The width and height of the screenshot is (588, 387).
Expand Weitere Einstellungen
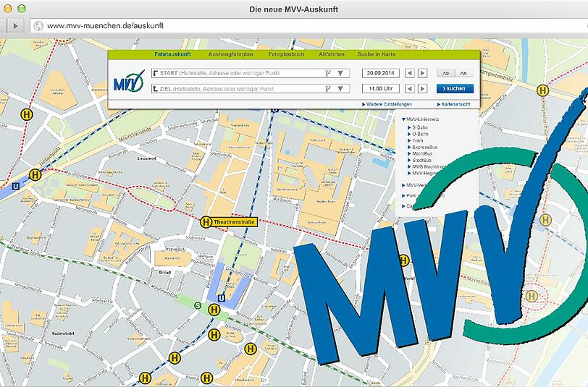click(x=387, y=104)
